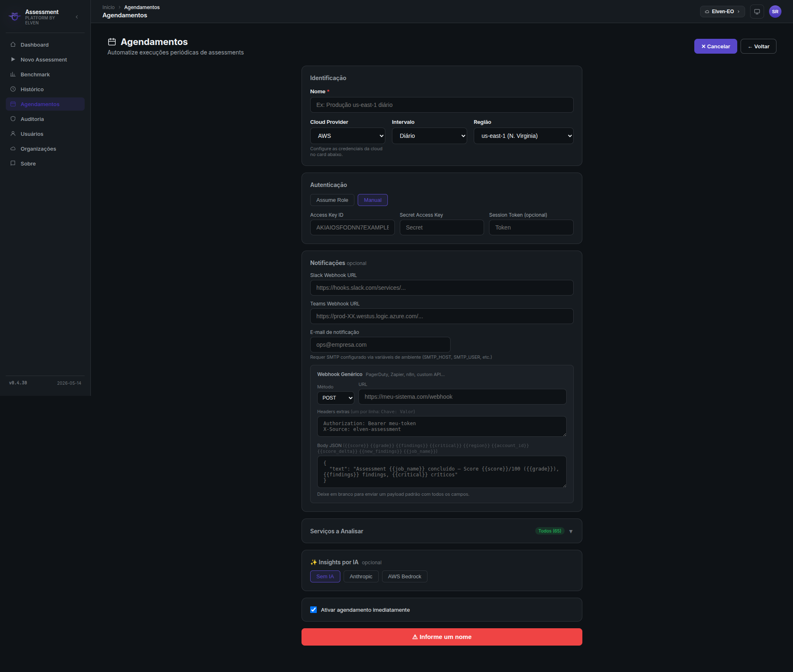Open the webhook Método POST dropdown

click(x=335, y=398)
